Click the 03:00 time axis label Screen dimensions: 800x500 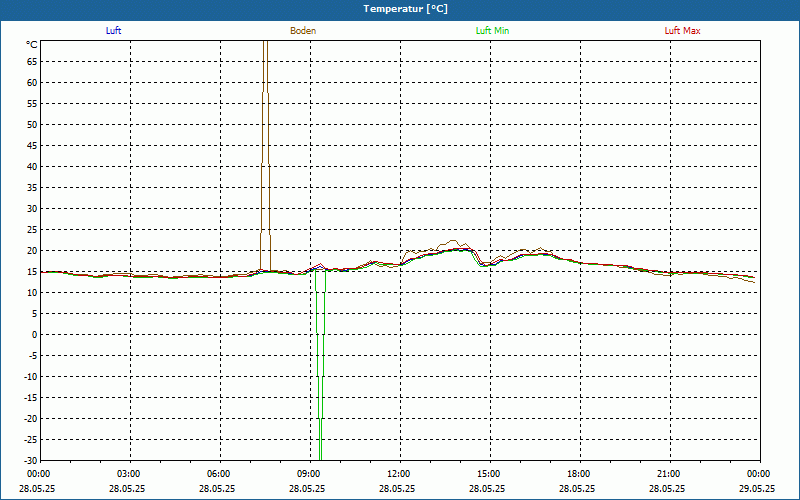(129, 474)
